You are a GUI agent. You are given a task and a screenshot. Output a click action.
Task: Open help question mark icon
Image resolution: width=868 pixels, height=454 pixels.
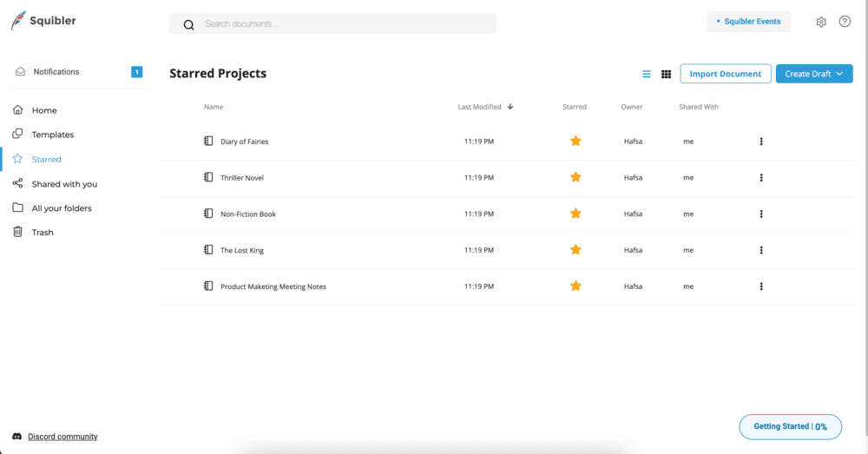tap(845, 22)
